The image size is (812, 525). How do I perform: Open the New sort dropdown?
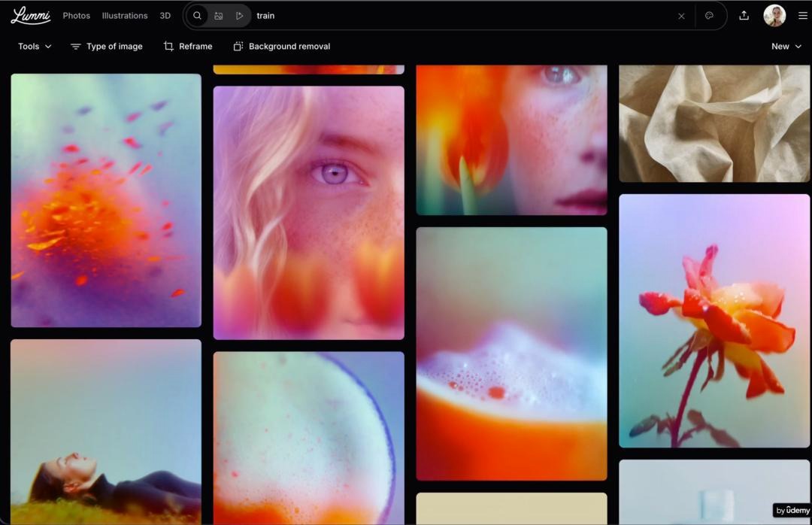(x=786, y=46)
